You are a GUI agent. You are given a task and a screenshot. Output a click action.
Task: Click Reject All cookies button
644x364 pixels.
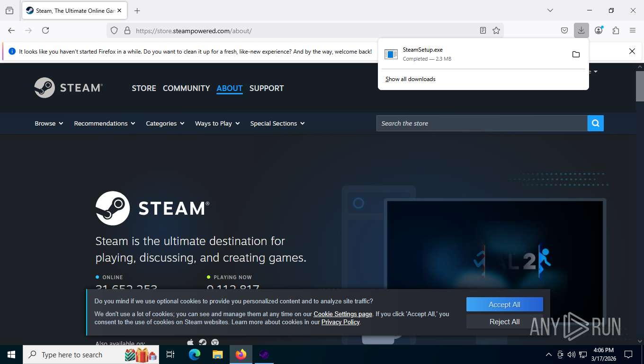[x=504, y=321]
